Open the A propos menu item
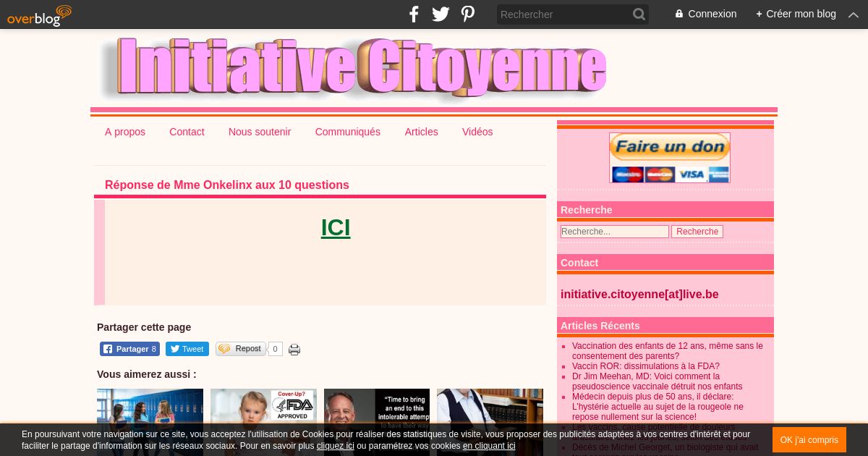This screenshot has width=868, height=456. [125, 132]
